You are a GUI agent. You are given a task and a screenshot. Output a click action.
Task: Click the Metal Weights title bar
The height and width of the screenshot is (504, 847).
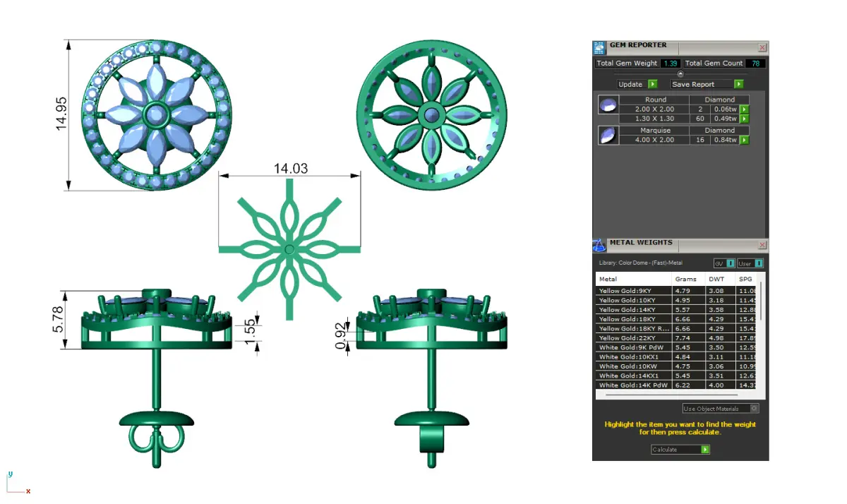pyautogui.click(x=680, y=245)
